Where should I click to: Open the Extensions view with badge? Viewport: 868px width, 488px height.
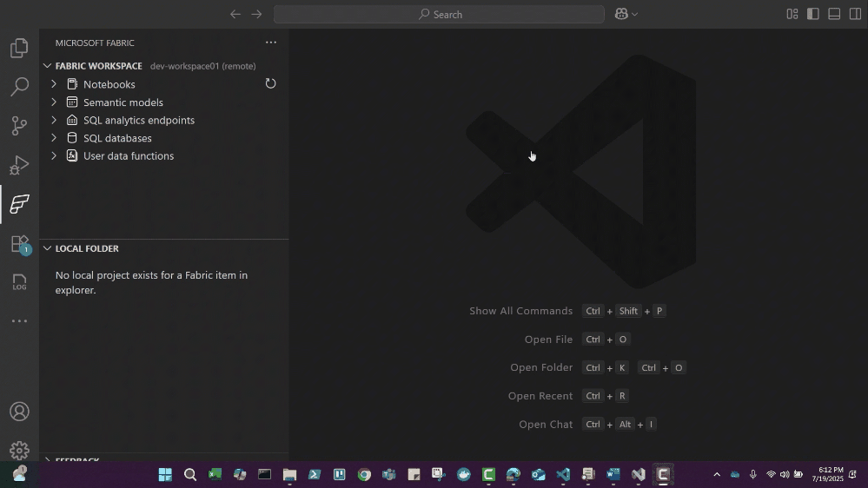(x=19, y=243)
